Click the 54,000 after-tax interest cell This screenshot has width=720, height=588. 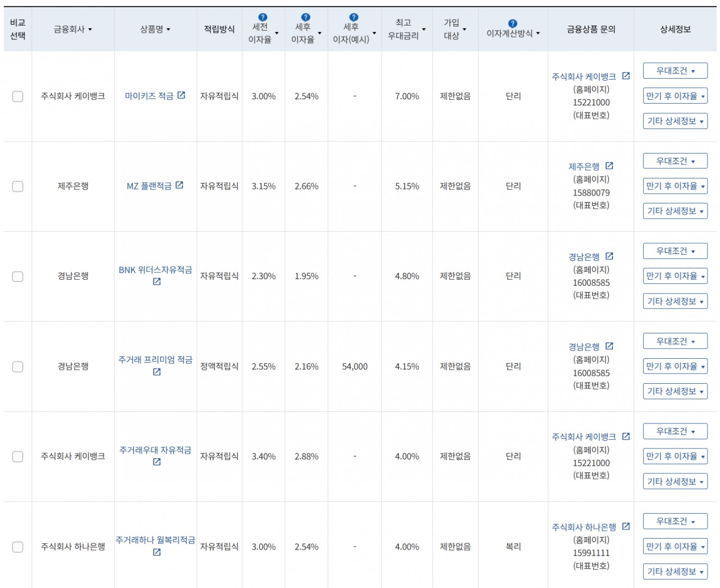point(355,366)
